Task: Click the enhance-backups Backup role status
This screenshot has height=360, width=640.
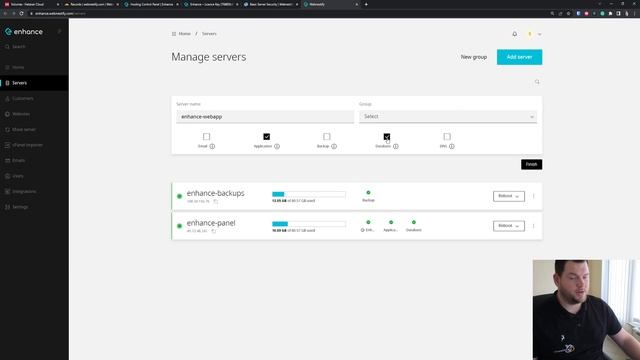Action: click(368, 196)
